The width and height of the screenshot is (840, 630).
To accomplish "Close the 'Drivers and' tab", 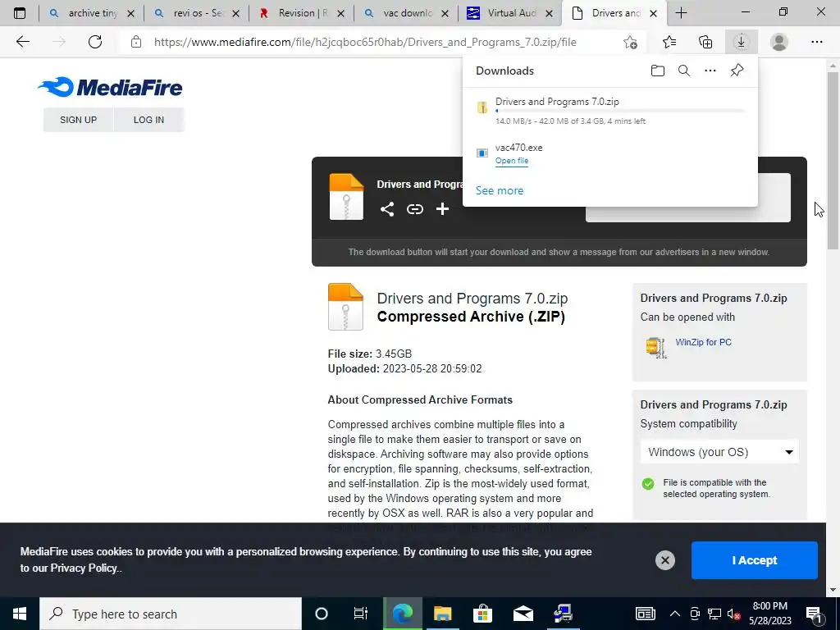I will pyautogui.click(x=653, y=13).
